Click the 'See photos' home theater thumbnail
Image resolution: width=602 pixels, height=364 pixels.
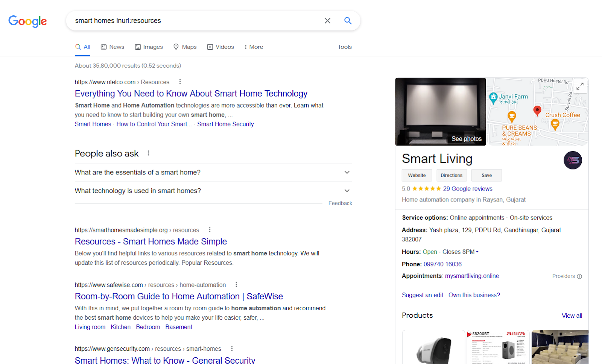pos(441,112)
